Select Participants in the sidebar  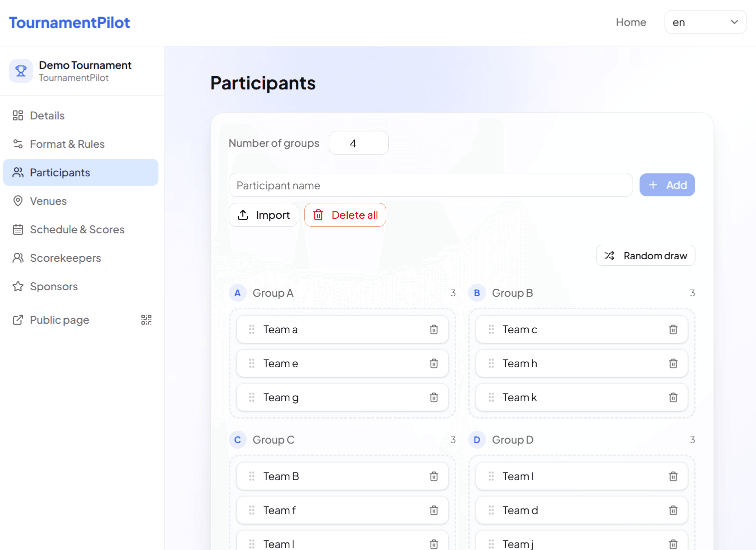tap(81, 172)
